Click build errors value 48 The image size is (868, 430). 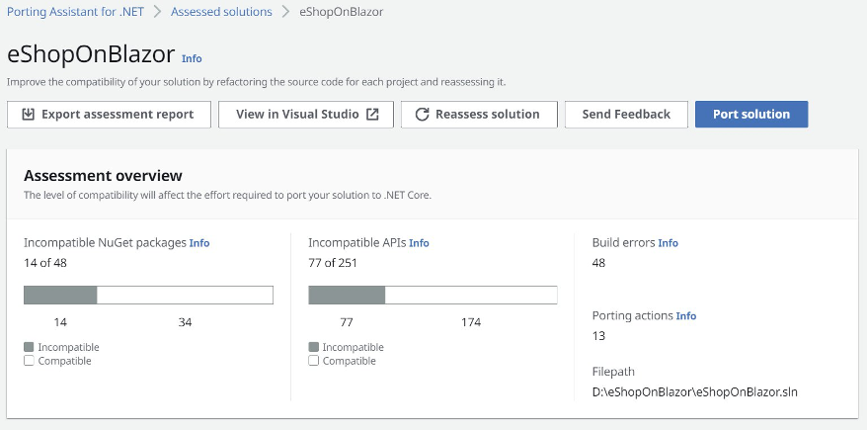click(598, 263)
